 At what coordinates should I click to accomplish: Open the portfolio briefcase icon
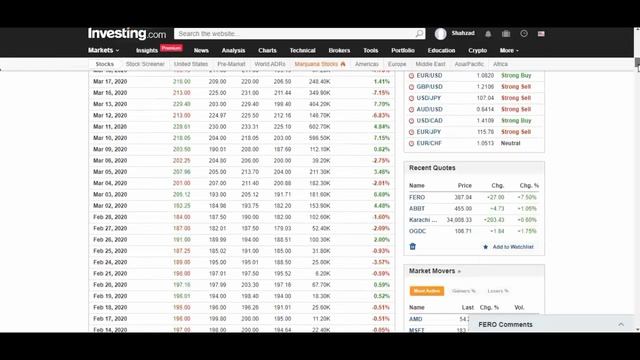tap(506, 34)
